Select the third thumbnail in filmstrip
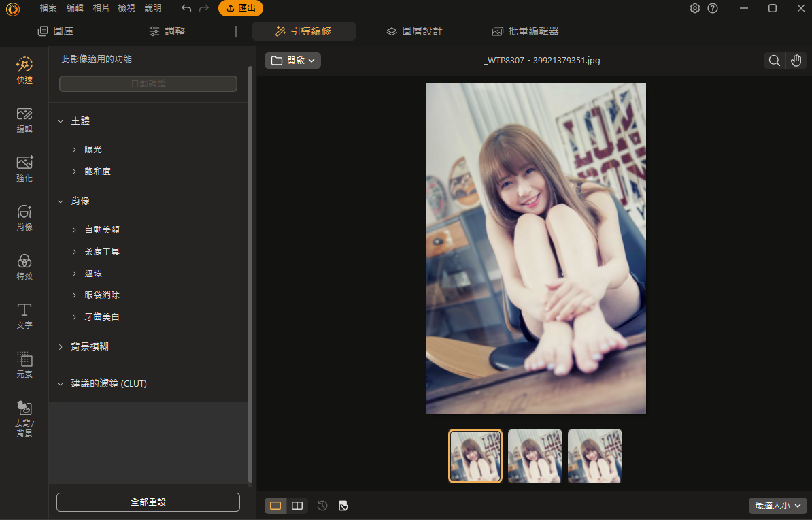The width and height of the screenshot is (812, 520). pos(595,455)
